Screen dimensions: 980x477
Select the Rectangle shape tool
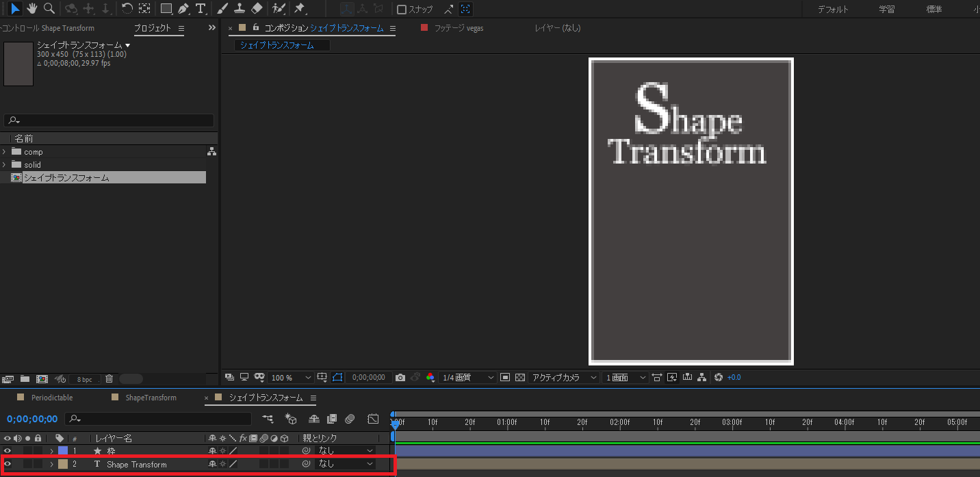(166, 9)
